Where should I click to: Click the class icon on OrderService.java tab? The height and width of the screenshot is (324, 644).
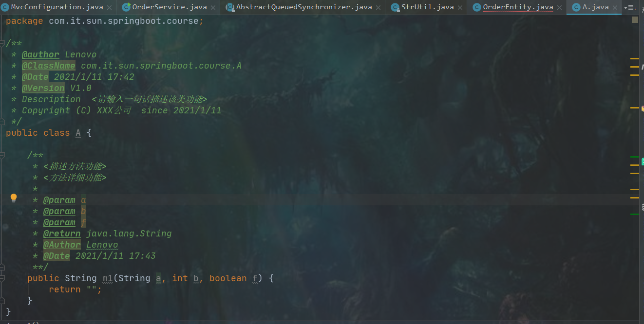pyautogui.click(x=126, y=7)
